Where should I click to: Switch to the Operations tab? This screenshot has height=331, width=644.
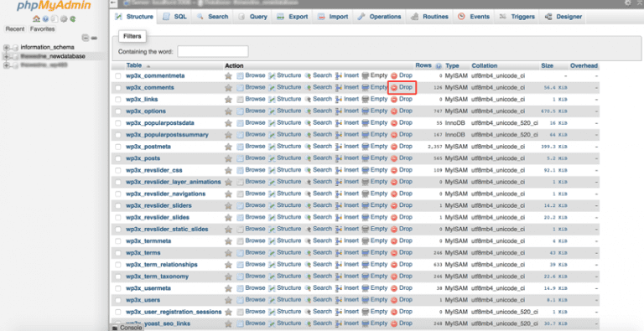tap(379, 17)
